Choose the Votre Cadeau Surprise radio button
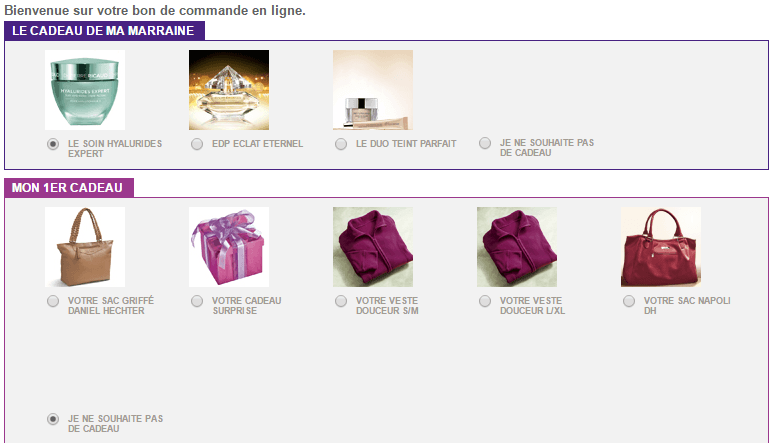The image size is (770, 443). (197, 301)
